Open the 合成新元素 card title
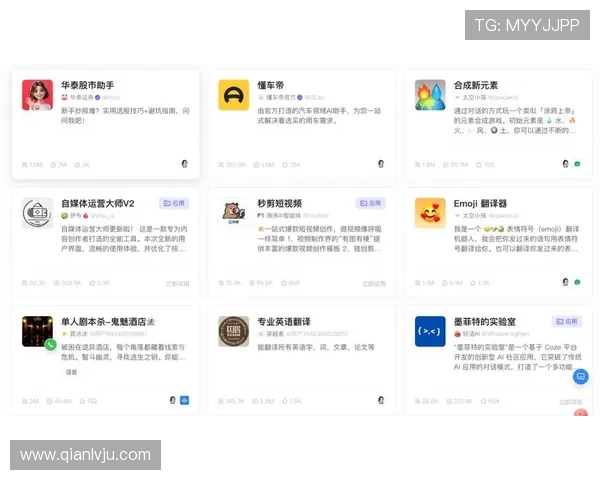This screenshot has height=480, width=600. pyautogui.click(x=476, y=85)
